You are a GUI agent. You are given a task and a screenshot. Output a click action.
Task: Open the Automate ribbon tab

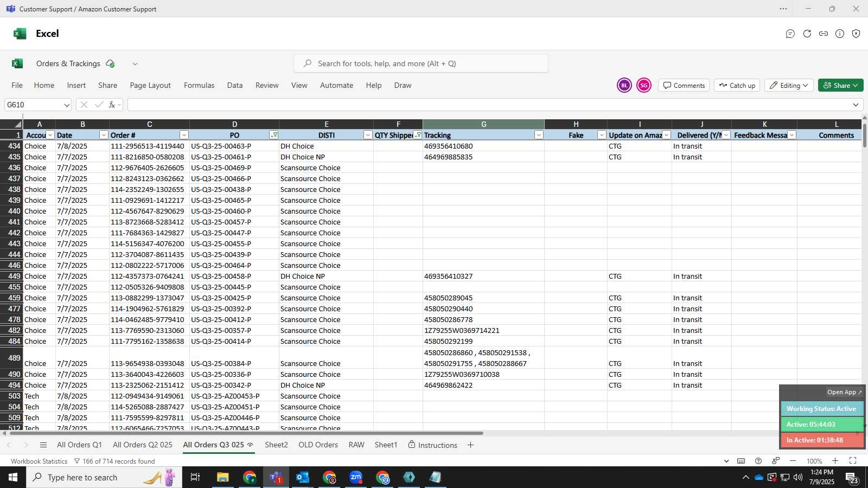(336, 85)
